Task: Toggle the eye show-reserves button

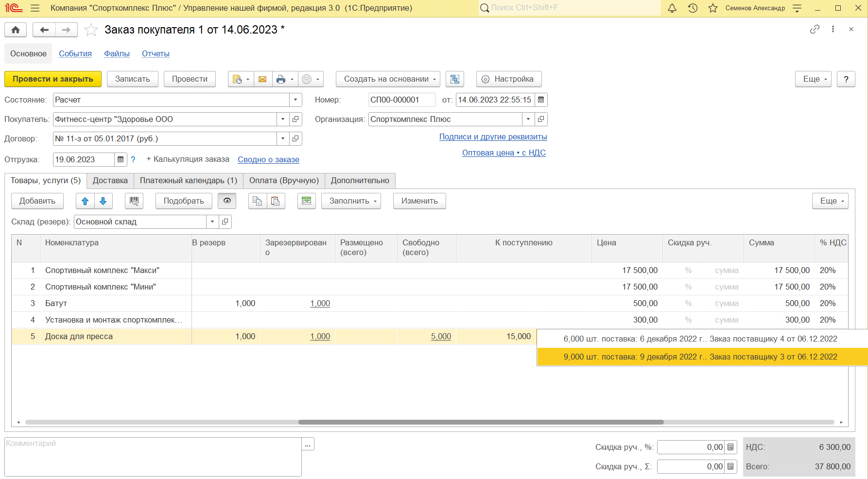Action: coord(227,201)
